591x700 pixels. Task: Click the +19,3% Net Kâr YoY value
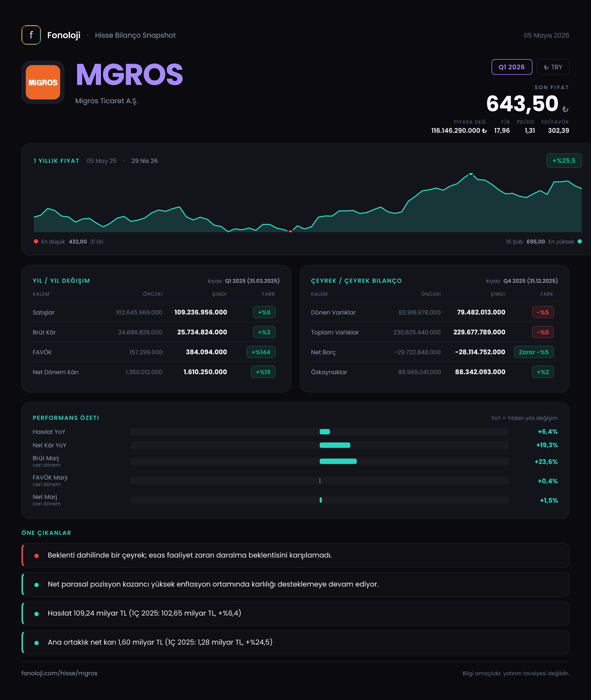point(547,445)
